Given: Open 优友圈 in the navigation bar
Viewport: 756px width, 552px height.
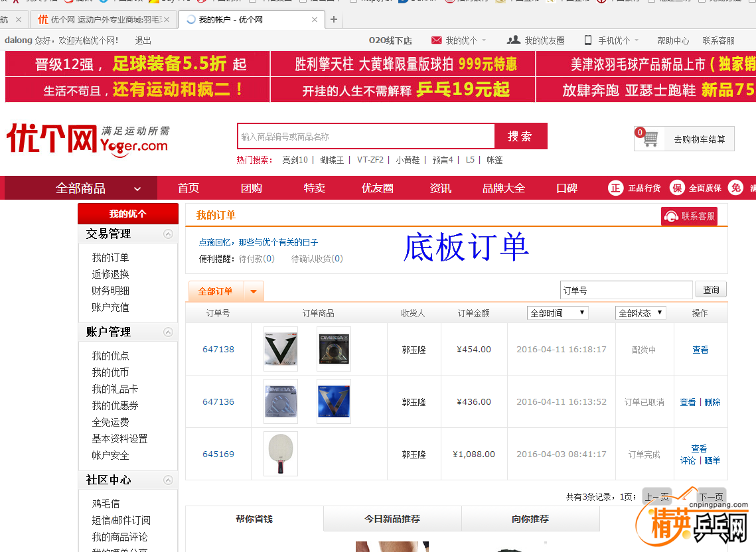Looking at the screenshot, I should click(x=378, y=188).
